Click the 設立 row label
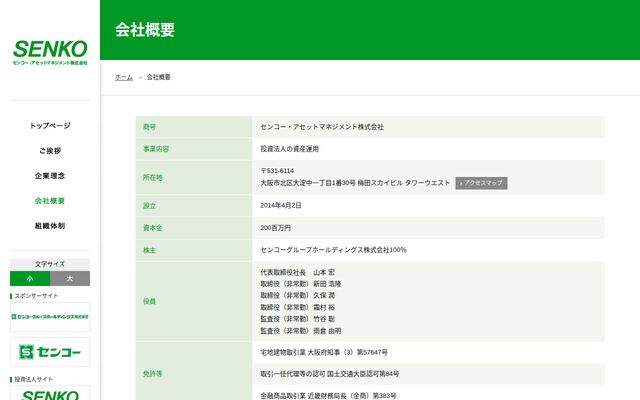The image size is (640, 400). (x=149, y=206)
